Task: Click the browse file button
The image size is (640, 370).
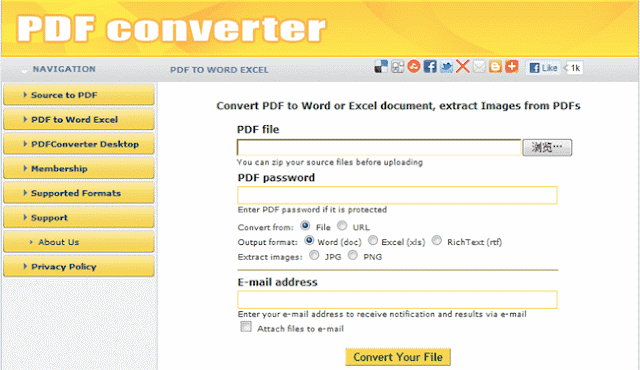Action: tap(547, 147)
